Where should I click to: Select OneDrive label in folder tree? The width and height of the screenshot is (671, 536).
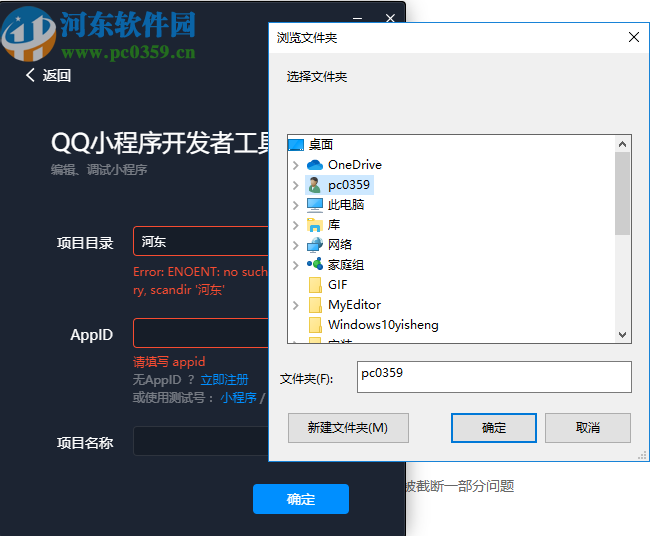[355, 165]
